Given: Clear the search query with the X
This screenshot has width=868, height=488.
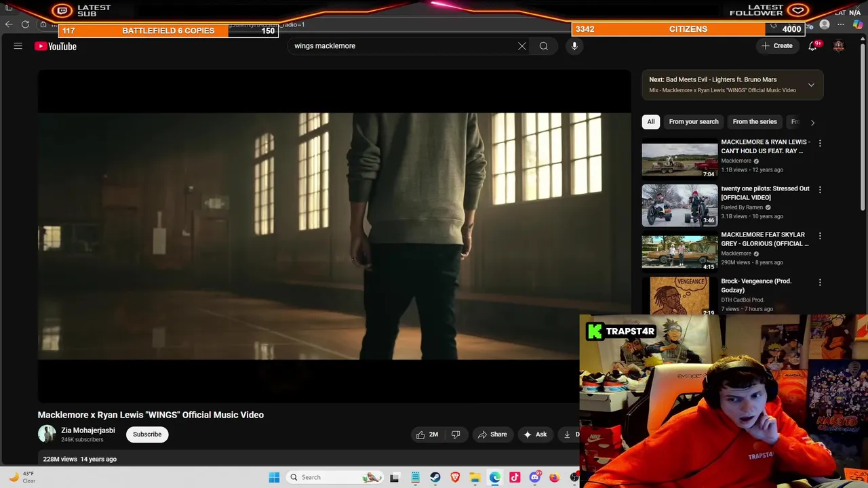Looking at the screenshot, I should tap(522, 46).
